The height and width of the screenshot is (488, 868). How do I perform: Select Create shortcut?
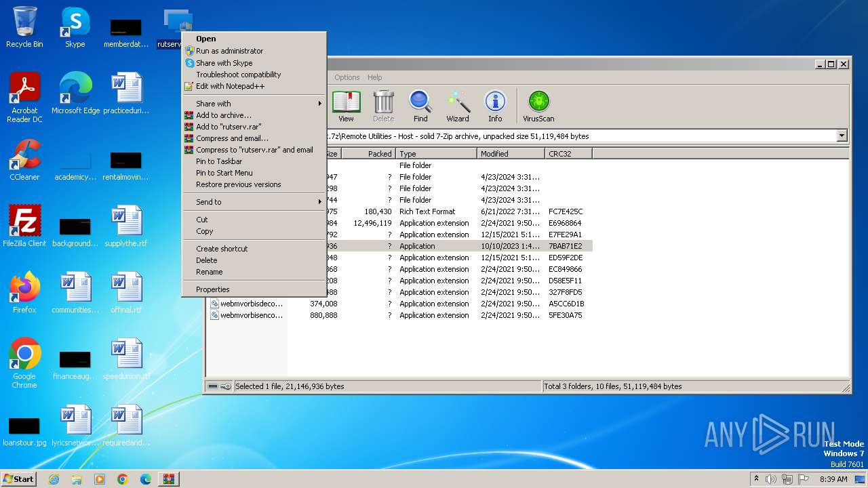[x=254, y=249]
